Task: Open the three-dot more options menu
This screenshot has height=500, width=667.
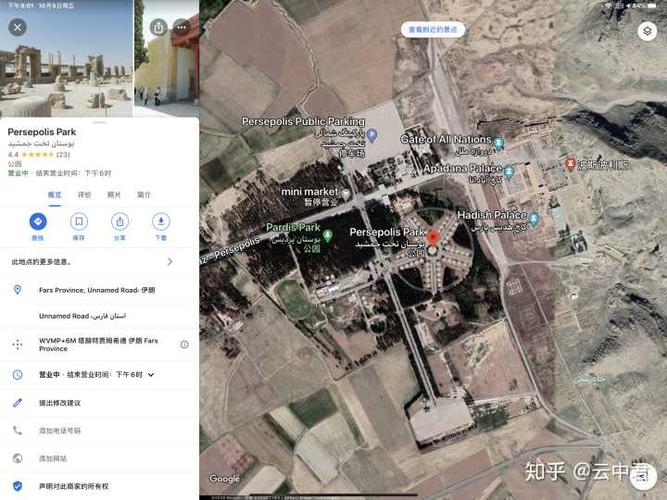Action: tap(182, 28)
